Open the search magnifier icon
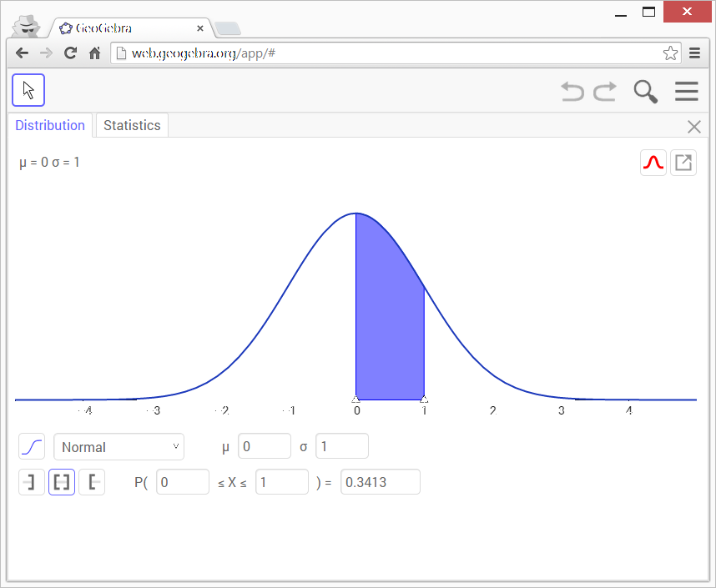This screenshot has width=716, height=588. tap(644, 91)
